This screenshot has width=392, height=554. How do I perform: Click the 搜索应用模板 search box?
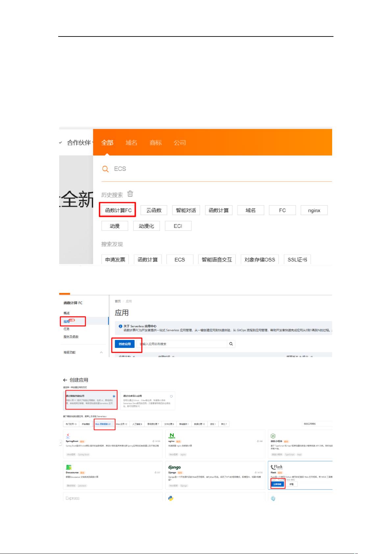(x=317, y=424)
